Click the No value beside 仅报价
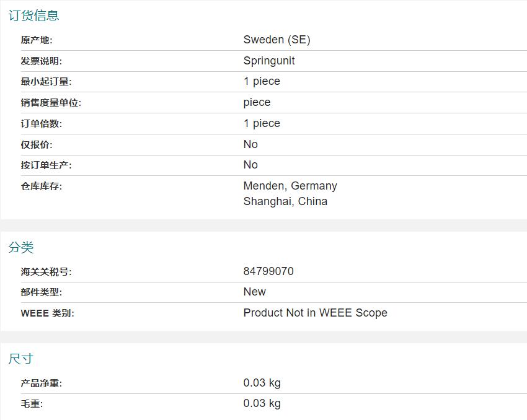 click(250, 144)
